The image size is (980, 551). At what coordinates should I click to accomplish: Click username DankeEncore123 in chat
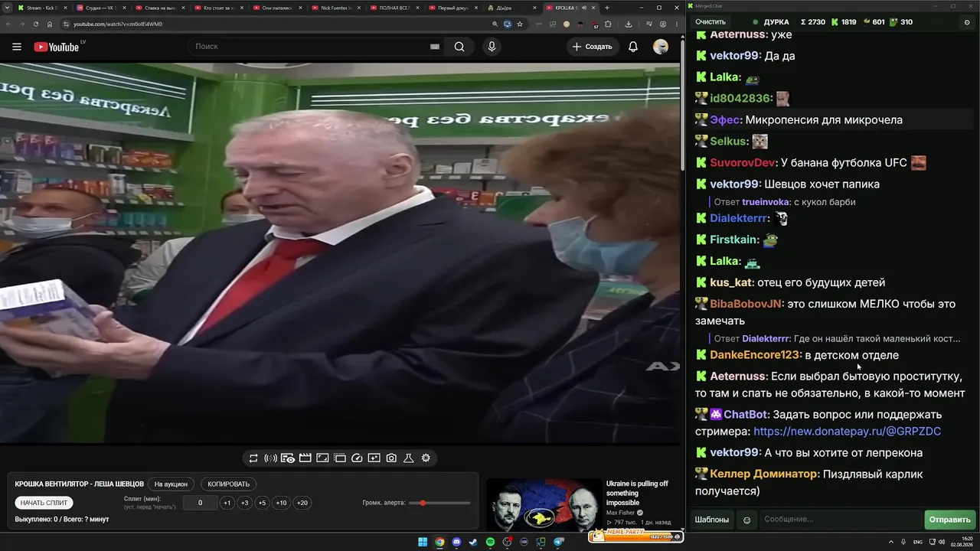point(755,355)
